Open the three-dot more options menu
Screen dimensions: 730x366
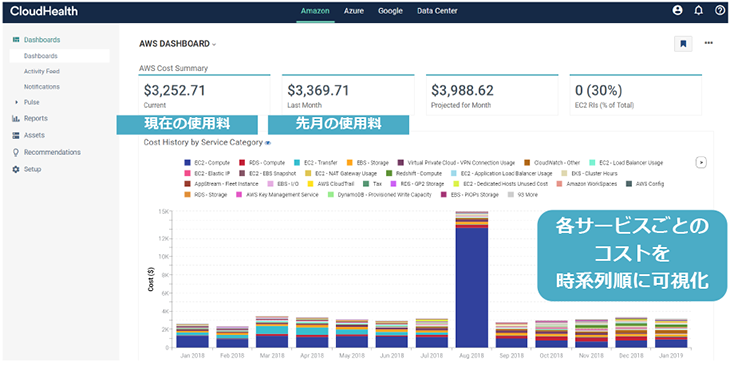(x=709, y=43)
